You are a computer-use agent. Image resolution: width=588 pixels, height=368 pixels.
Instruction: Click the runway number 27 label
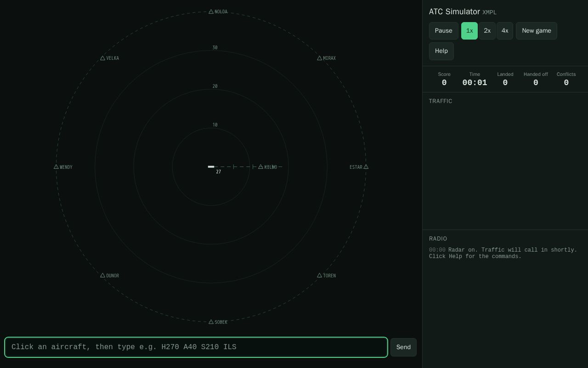219,172
